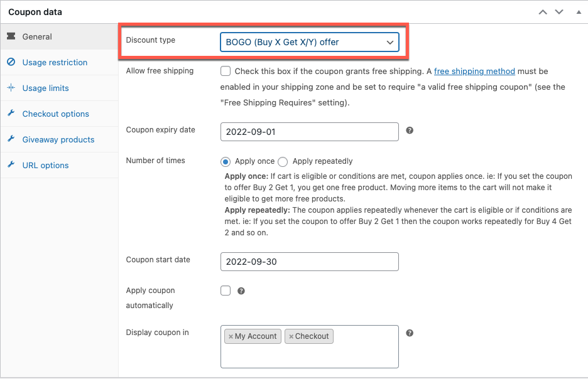Enable the Allow free shipping checkbox

click(x=226, y=71)
